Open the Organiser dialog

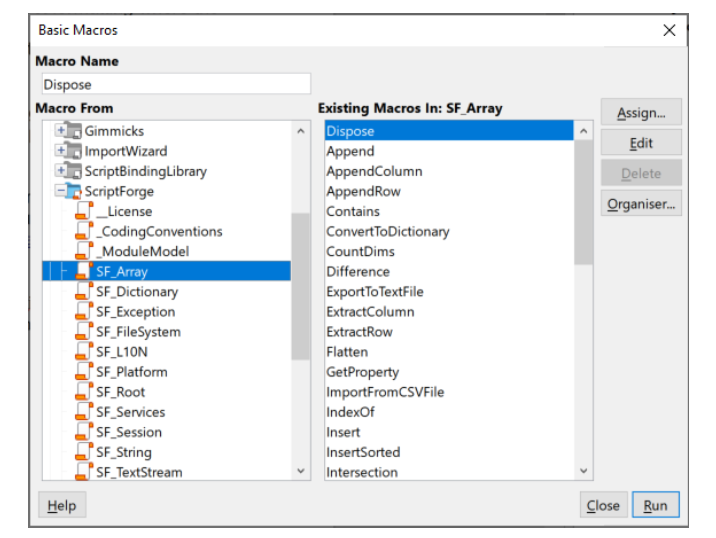641,204
